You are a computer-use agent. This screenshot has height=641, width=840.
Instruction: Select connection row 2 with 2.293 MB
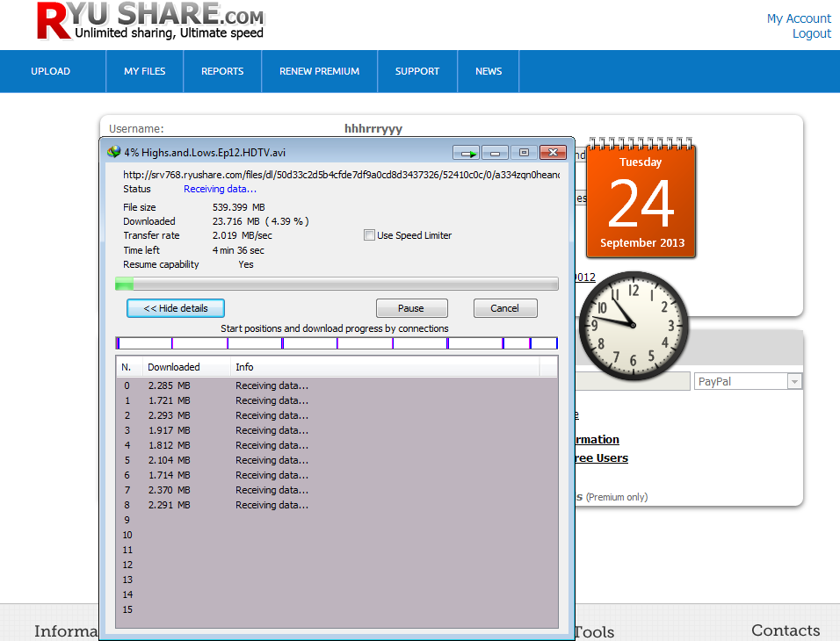(x=337, y=415)
